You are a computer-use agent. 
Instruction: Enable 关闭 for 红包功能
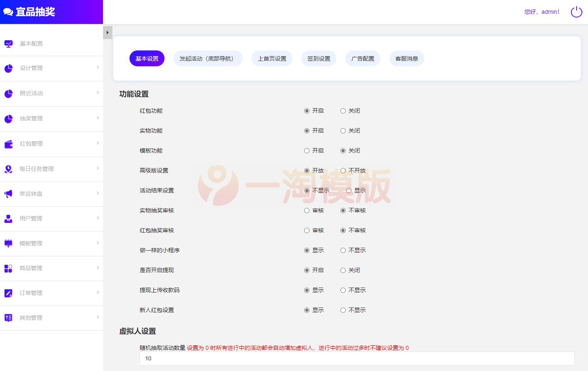tap(343, 110)
